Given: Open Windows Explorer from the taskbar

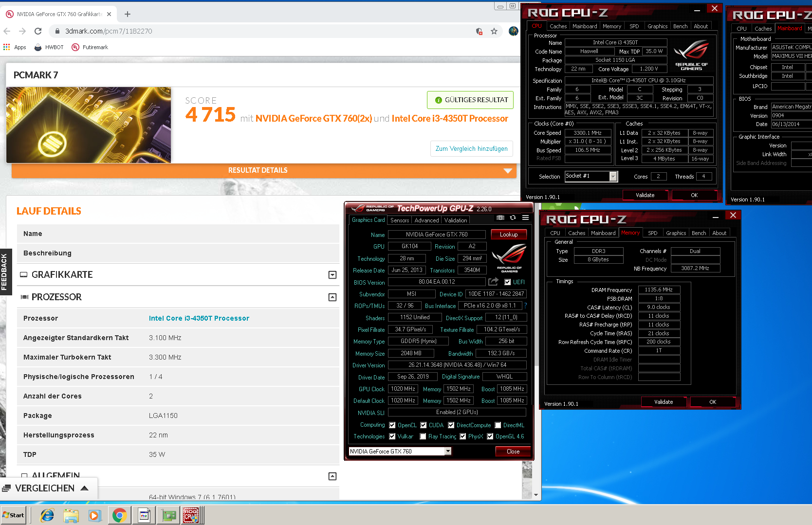Looking at the screenshot, I should tap(71, 515).
